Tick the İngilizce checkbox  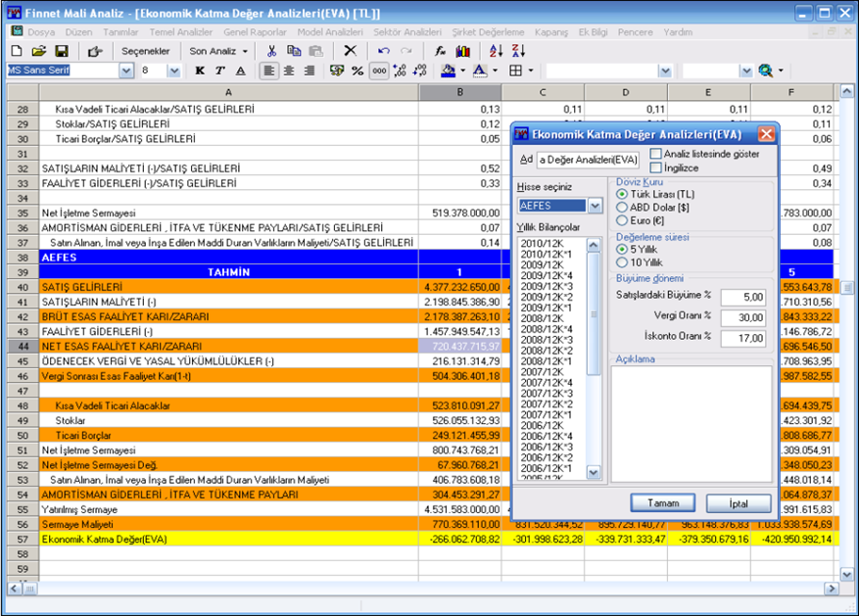[656, 167]
